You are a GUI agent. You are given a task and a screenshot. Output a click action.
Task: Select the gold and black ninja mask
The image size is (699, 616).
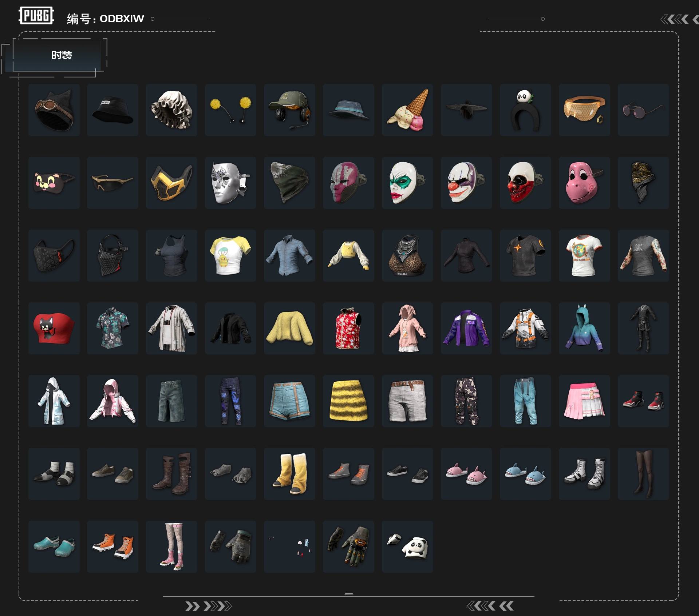click(171, 183)
